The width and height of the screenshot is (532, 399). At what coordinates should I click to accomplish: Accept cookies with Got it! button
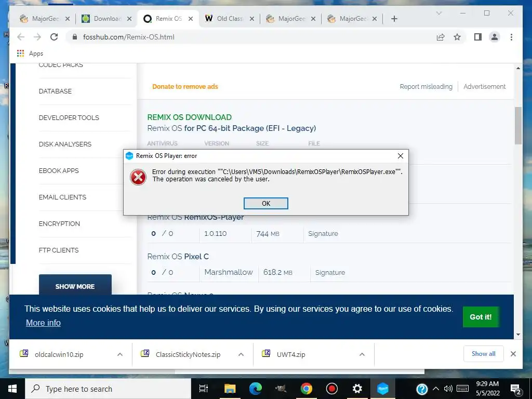click(481, 317)
